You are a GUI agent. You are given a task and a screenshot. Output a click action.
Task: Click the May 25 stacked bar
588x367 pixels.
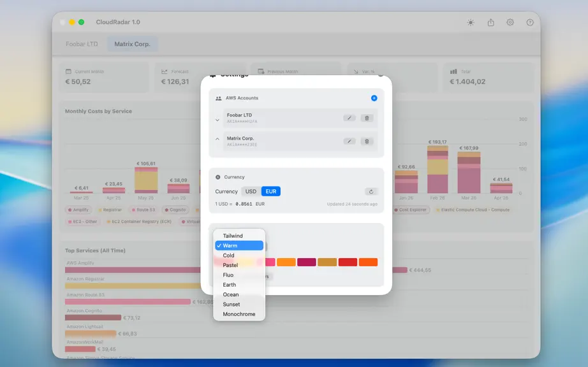click(146, 180)
